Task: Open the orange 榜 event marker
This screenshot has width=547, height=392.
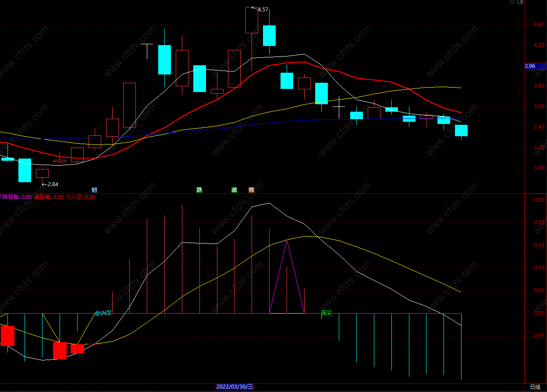Action: coord(251,190)
